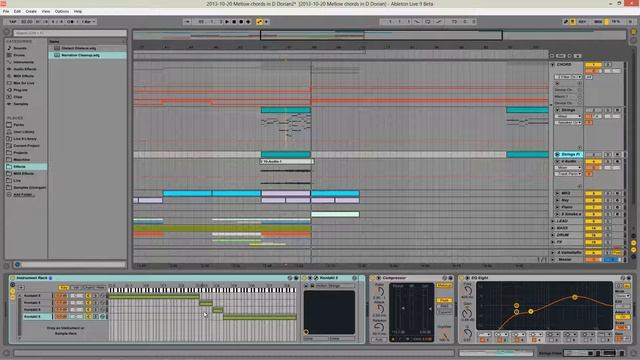Open the User Library folder
Image resolution: width=640 pixels, height=360 pixels.
[24, 132]
